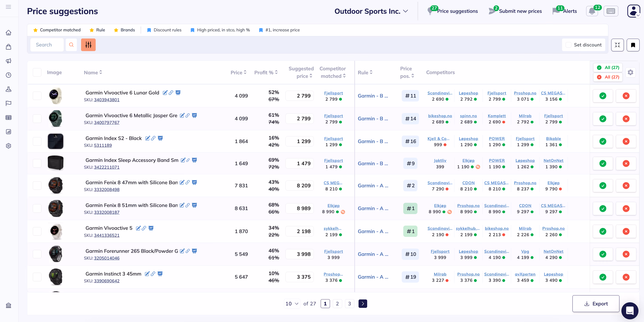Toggle the select-all checkbox in table header
Screen dimensions: 644x322
pos(37,72)
